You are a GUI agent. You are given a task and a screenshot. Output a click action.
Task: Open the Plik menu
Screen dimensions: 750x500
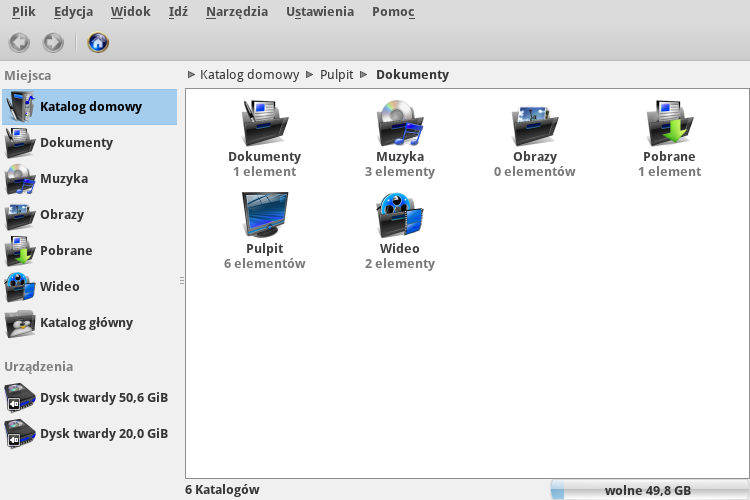click(x=24, y=12)
